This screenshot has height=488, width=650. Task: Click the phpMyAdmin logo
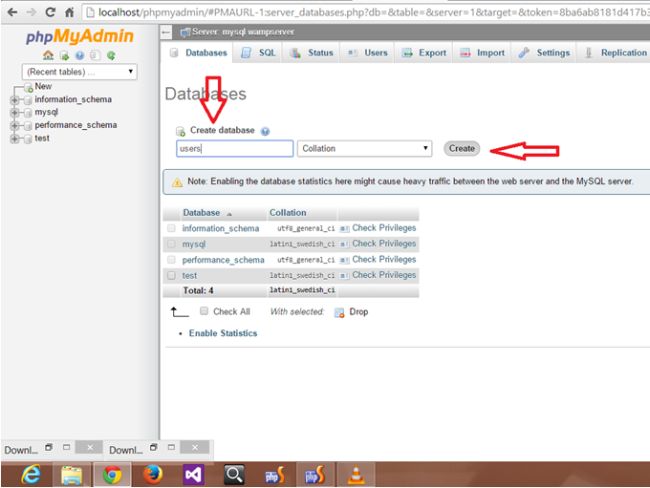pyautogui.click(x=80, y=36)
